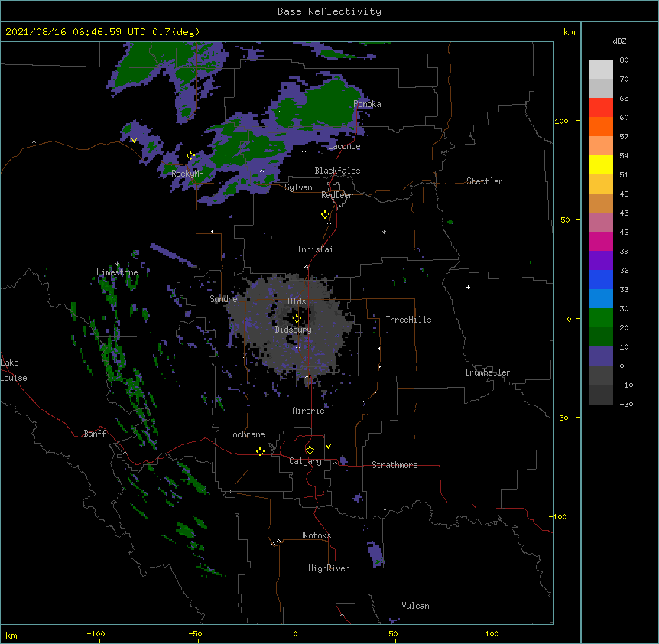Click the Ponoka city label
Screen dimensions: 659x644
pos(367,104)
